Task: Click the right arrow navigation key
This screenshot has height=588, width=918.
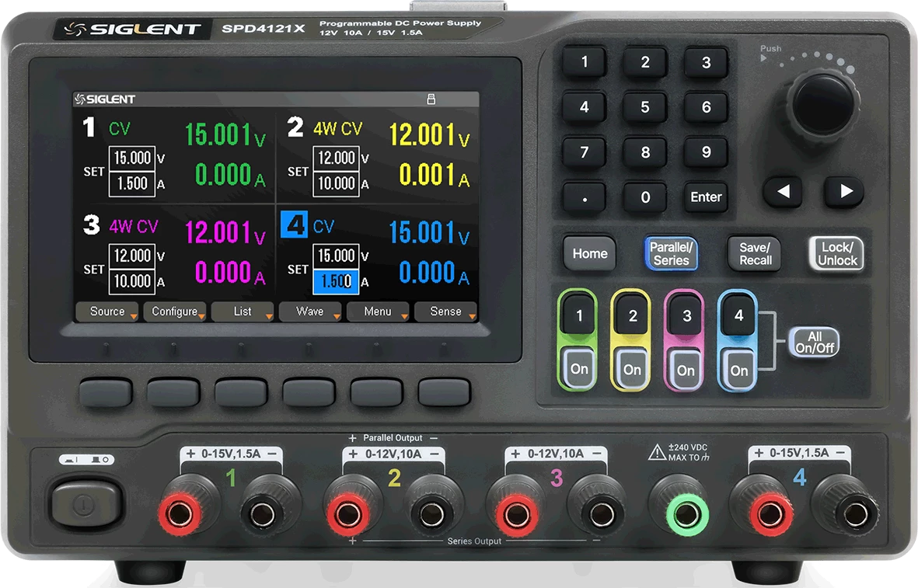Action: (x=845, y=191)
